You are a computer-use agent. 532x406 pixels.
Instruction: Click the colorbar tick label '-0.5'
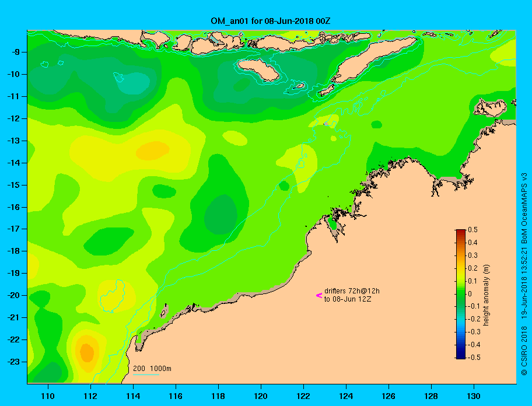click(x=474, y=358)
